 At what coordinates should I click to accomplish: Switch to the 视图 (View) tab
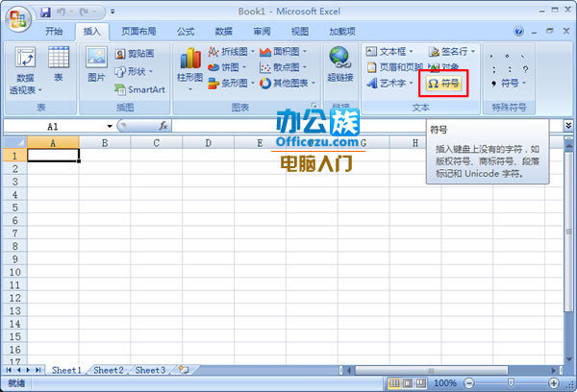coord(300,32)
